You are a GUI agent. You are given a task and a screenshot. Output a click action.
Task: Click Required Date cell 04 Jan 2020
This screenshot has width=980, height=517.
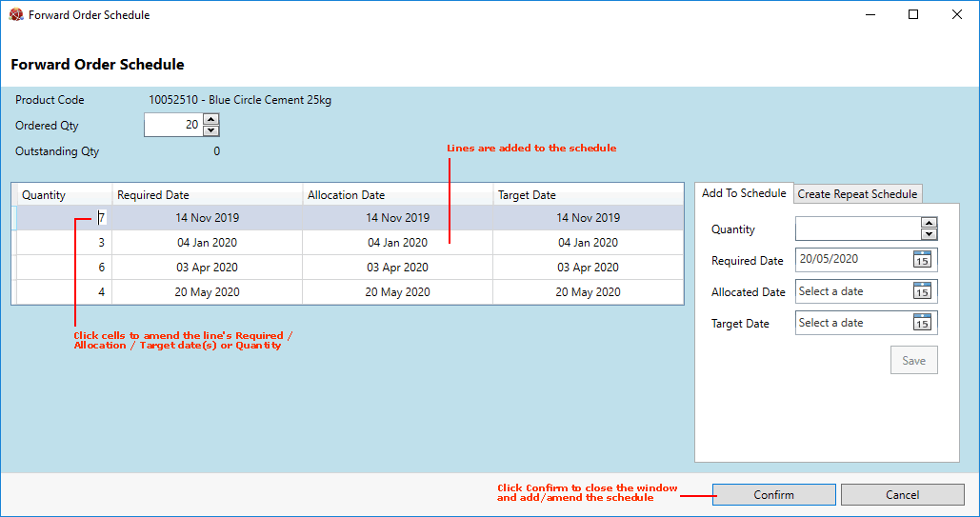(208, 243)
